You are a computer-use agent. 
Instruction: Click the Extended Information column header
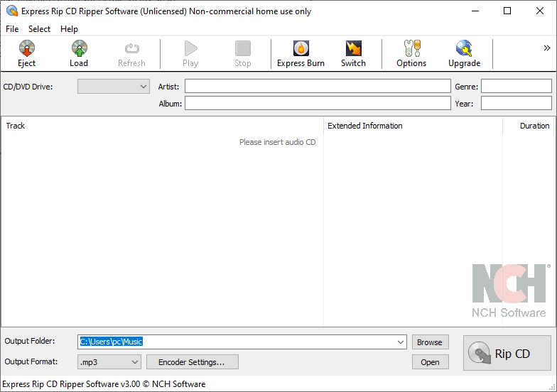413,126
